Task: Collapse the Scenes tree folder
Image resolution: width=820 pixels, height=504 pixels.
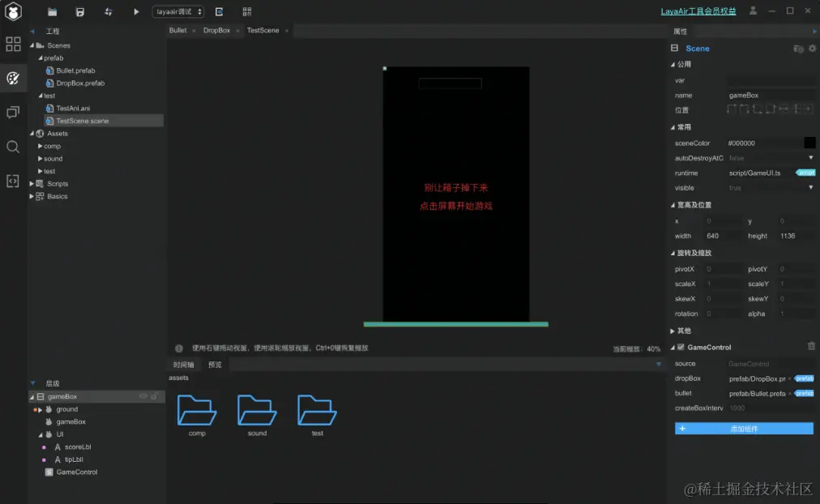Action: [32, 45]
